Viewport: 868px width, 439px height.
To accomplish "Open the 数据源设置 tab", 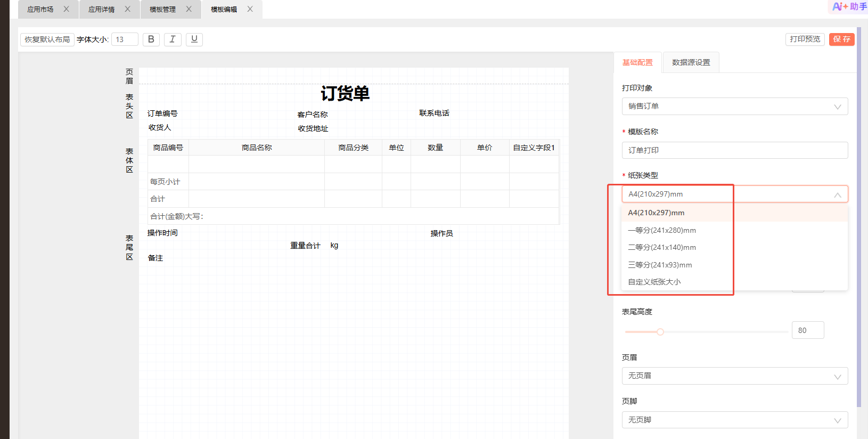I will tap(691, 62).
